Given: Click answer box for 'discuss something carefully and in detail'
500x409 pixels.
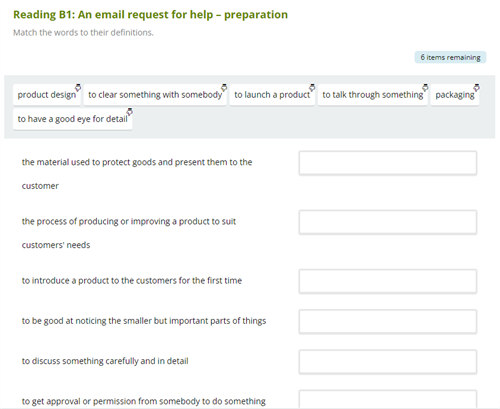Looking at the screenshot, I should (x=388, y=362).
